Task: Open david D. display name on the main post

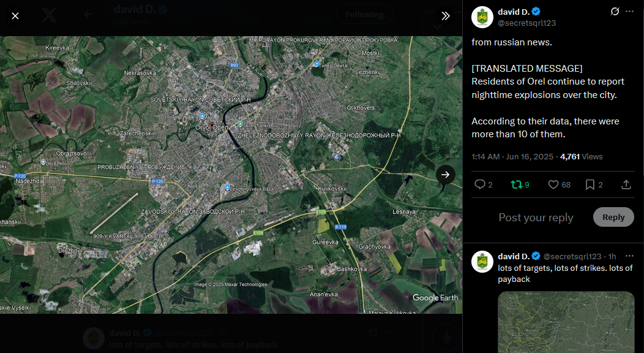Action: click(x=514, y=12)
